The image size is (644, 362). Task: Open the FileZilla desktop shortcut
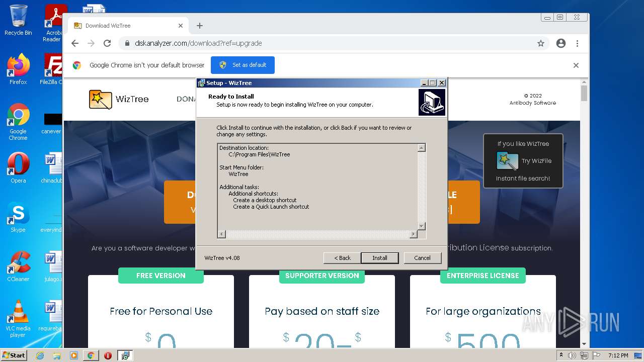(52, 69)
